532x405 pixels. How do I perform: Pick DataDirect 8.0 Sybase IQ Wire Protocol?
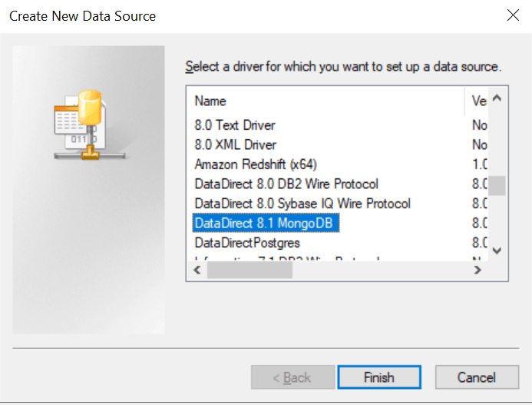point(302,204)
